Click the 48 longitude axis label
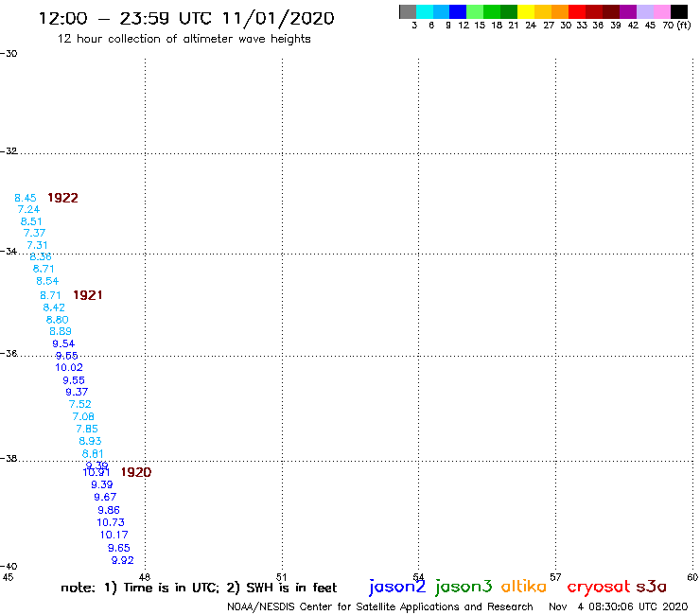 coord(145,577)
